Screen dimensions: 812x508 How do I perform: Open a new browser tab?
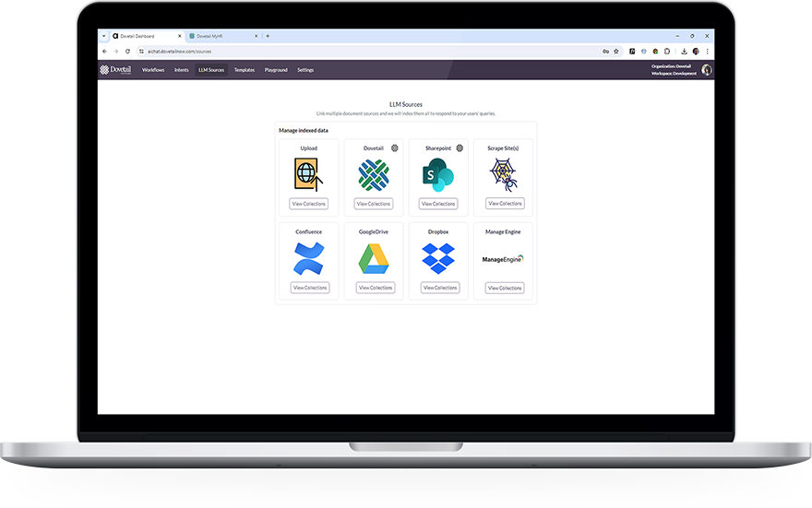coord(268,36)
